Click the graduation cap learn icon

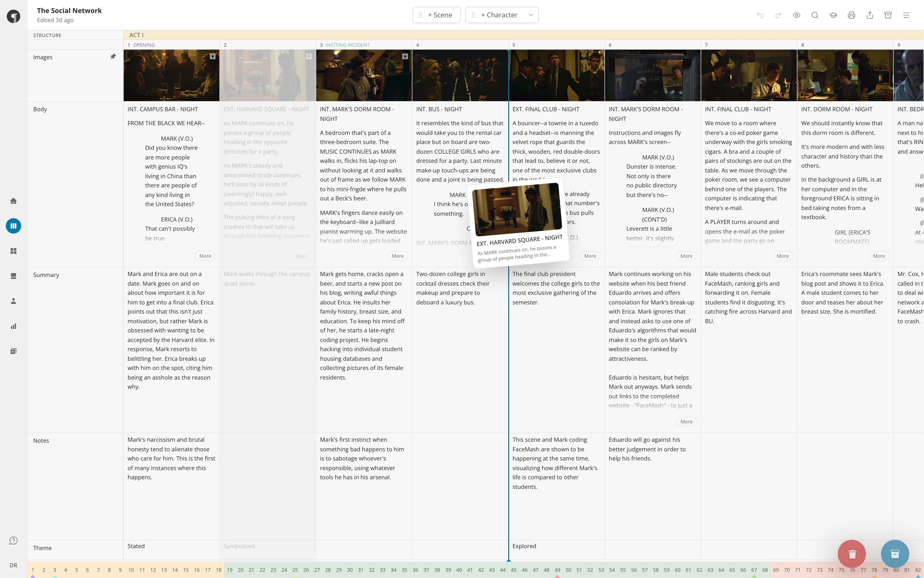[x=833, y=15]
